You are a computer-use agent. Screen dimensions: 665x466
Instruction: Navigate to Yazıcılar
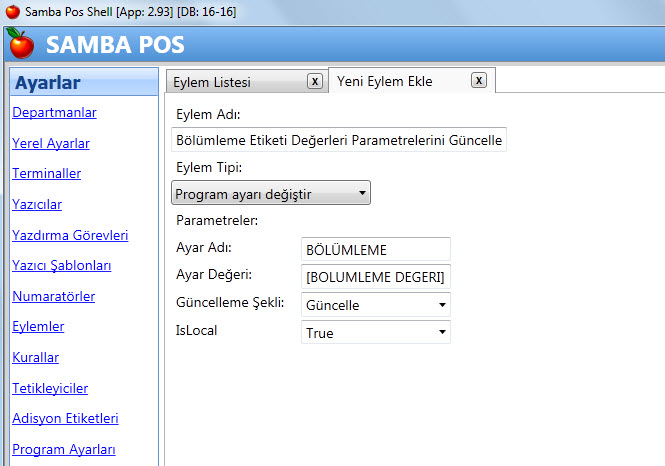(x=38, y=205)
